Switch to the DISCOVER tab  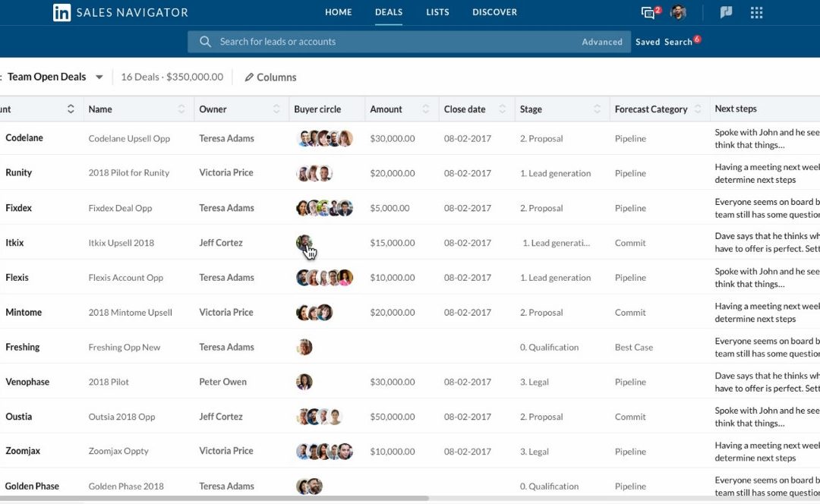pyautogui.click(x=495, y=12)
